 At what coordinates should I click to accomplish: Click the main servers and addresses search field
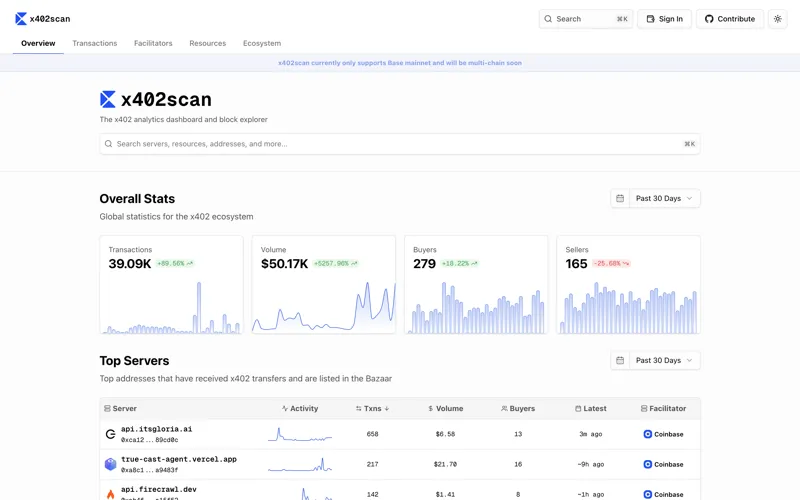400,144
